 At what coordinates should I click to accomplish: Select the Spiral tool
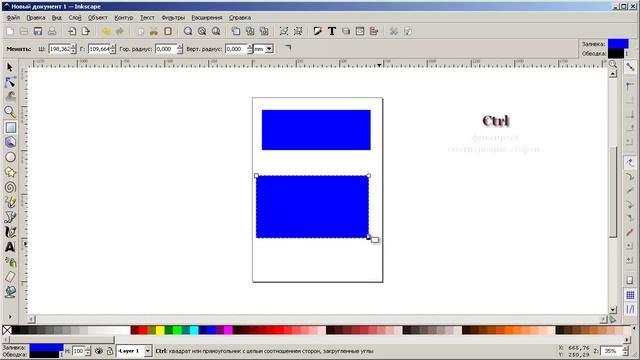pos(10,187)
